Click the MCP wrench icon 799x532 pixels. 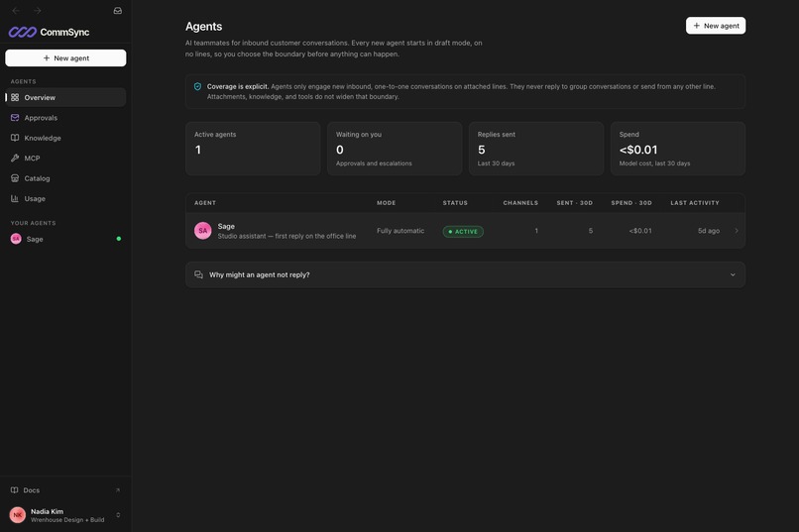click(x=15, y=159)
